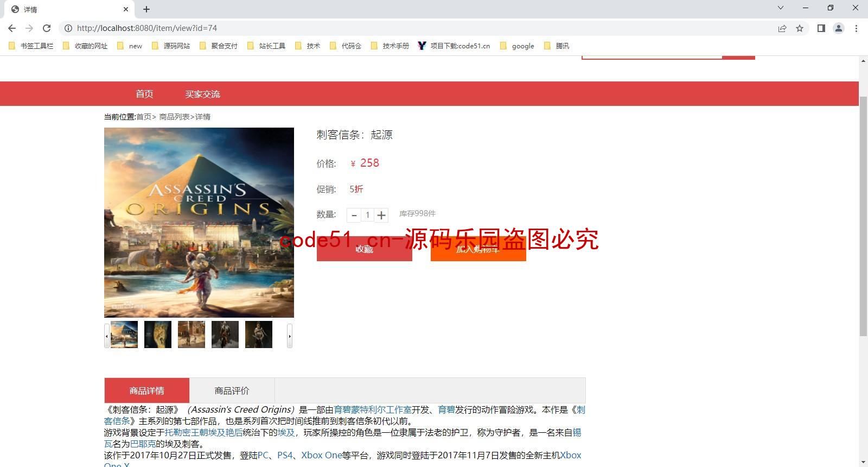Open the Xbox One link before 等平台
This screenshot has width=868, height=467.
(321, 456)
